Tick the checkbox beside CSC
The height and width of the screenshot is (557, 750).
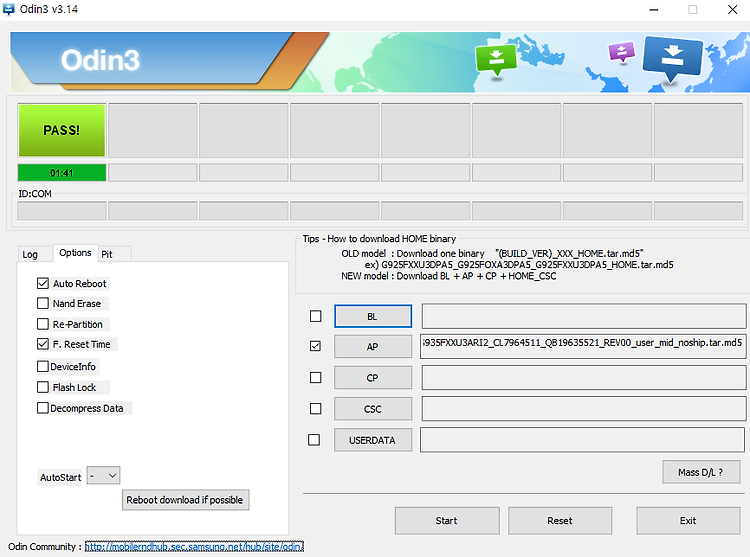pos(316,409)
